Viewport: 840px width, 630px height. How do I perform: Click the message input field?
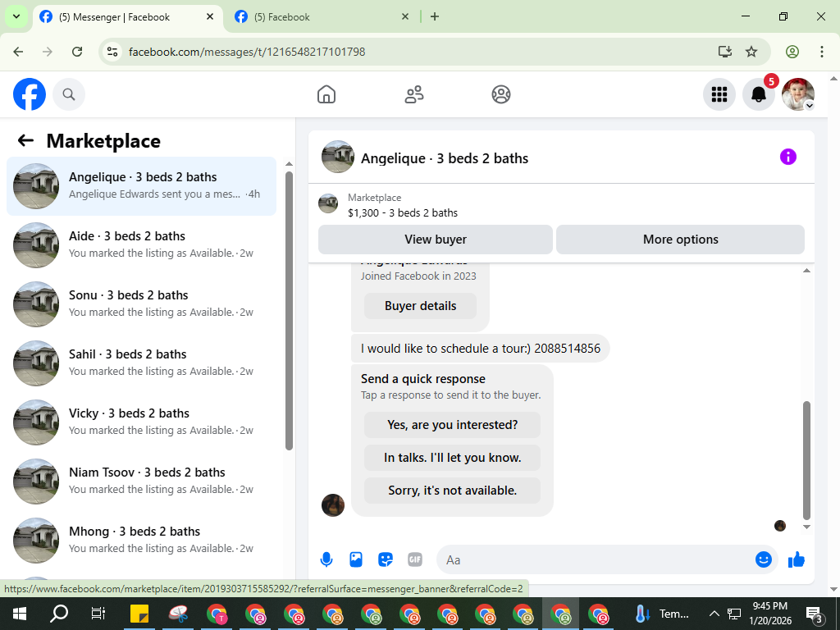[x=595, y=559]
